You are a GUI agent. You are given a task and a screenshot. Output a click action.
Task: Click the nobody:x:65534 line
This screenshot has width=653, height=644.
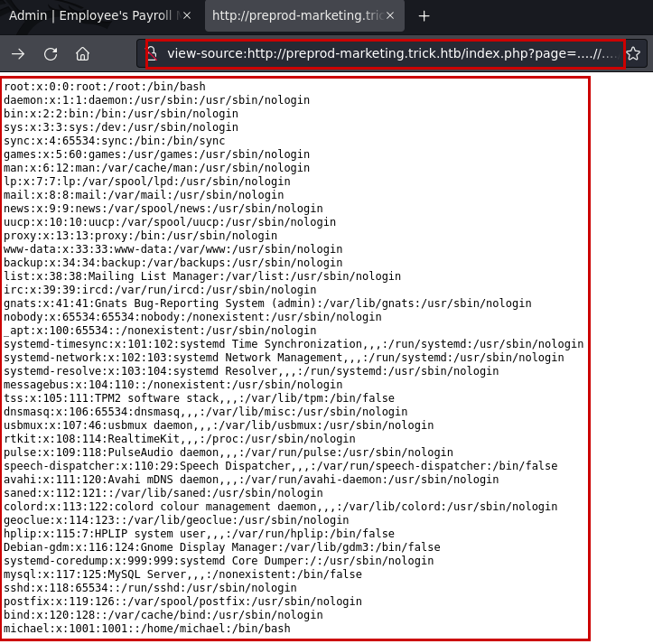(x=192, y=317)
